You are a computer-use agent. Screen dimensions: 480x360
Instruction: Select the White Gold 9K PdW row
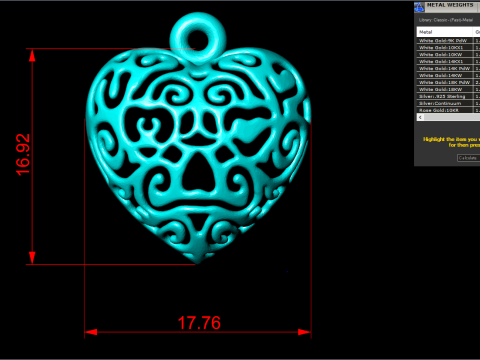pos(448,41)
